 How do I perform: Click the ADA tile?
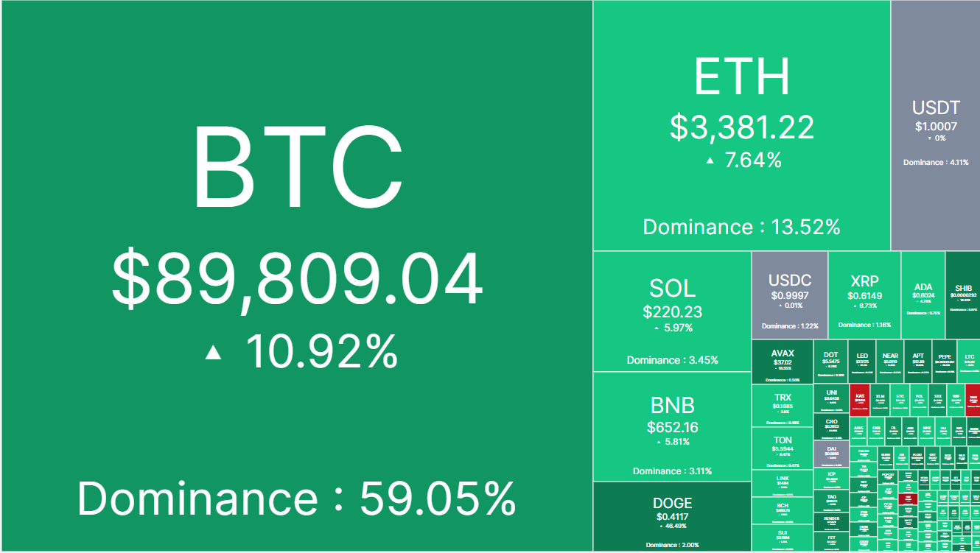923,295
